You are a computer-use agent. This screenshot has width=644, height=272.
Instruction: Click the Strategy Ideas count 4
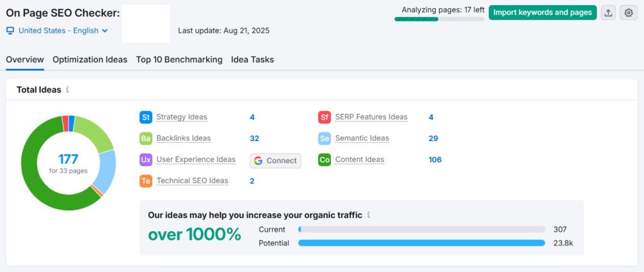[252, 117]
